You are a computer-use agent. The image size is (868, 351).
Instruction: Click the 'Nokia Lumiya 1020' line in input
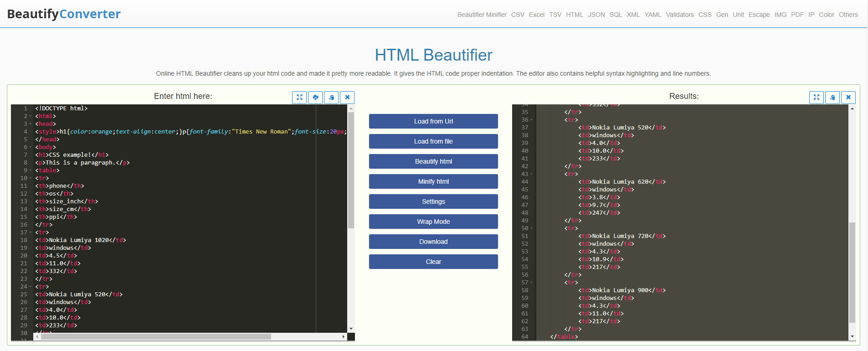(x=81, y=240)
